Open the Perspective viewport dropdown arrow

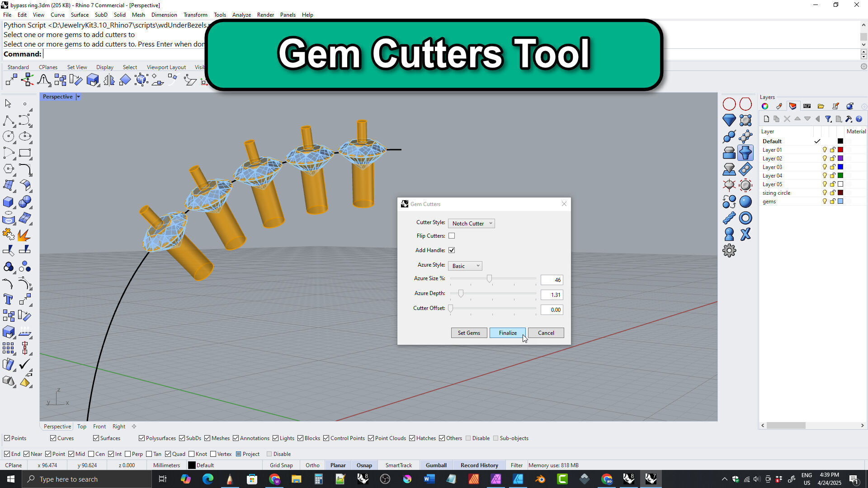[x=78, y=97]
